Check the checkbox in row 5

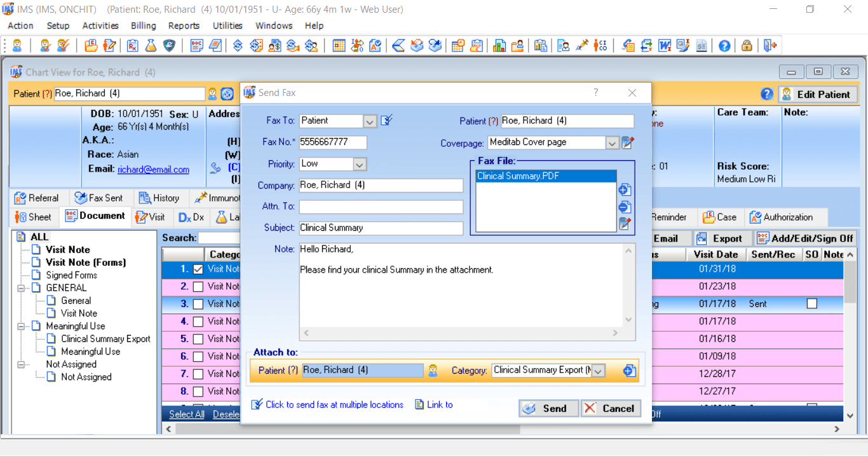click(x=198, y=339)
